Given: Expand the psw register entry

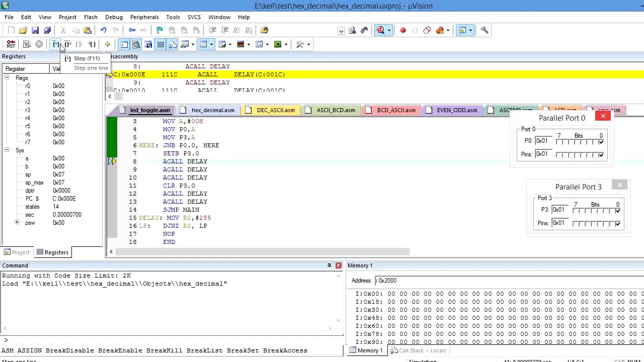Looking at the screenshot, I should (x=17, y=223).
